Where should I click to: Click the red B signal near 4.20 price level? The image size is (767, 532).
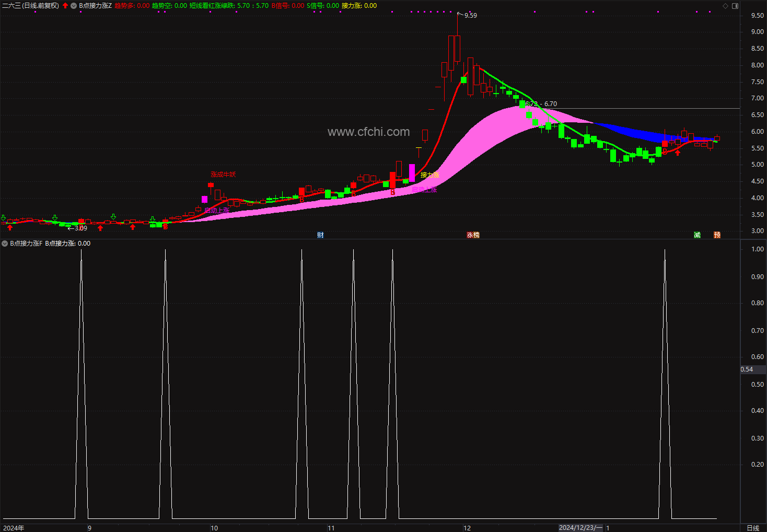393,192
